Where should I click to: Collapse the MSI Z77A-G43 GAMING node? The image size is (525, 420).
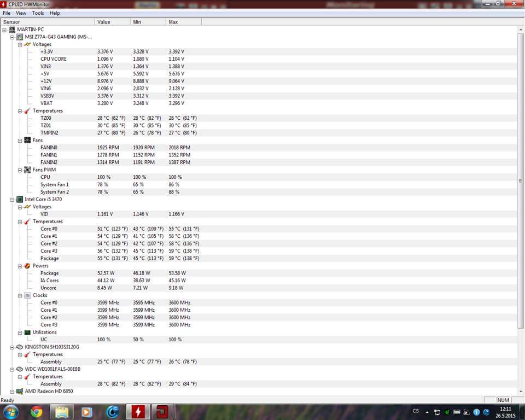click(12, 37)
